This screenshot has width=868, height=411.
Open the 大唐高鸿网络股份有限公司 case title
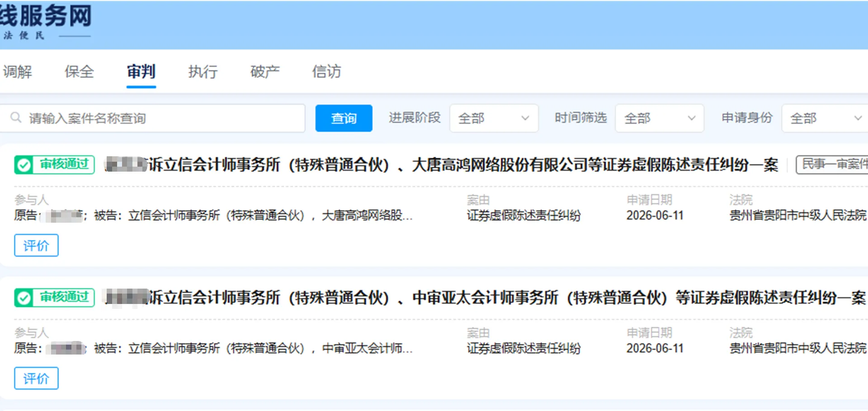coord(441,165)
